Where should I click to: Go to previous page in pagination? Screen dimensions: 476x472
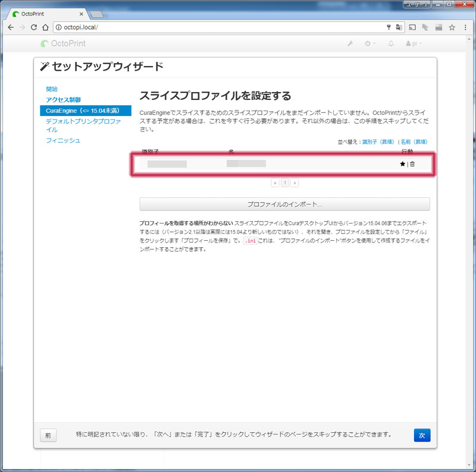(x=275, y=182)
